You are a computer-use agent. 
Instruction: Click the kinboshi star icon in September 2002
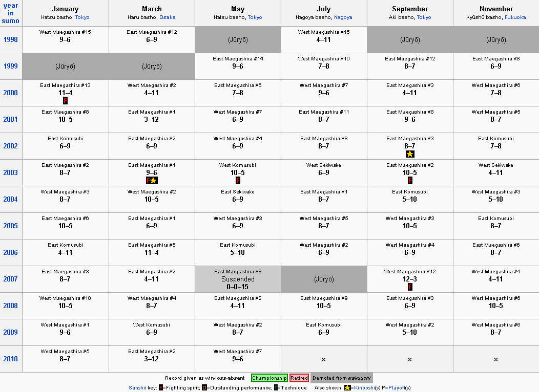click(410, 154)
